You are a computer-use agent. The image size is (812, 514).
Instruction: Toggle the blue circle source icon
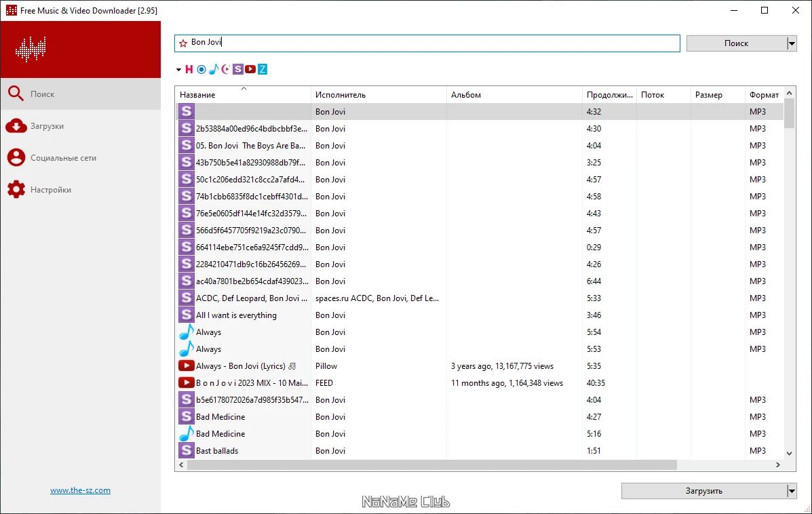[x=201, y=69]
